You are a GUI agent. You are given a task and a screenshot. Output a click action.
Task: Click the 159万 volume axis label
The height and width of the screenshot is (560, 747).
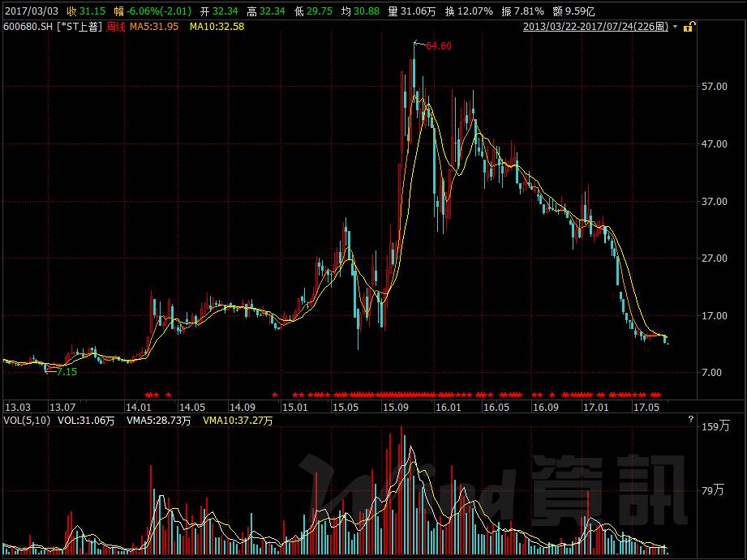coord(717,425)
